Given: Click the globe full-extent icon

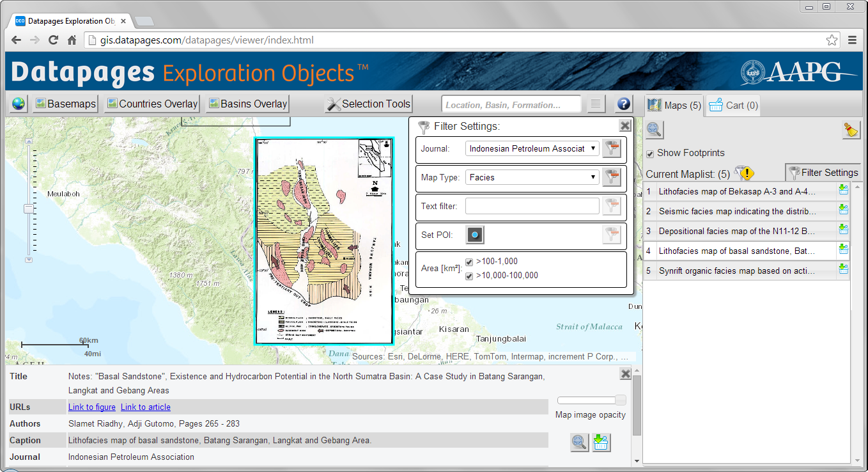Looking at the screenshot, I should click(19, 104).
